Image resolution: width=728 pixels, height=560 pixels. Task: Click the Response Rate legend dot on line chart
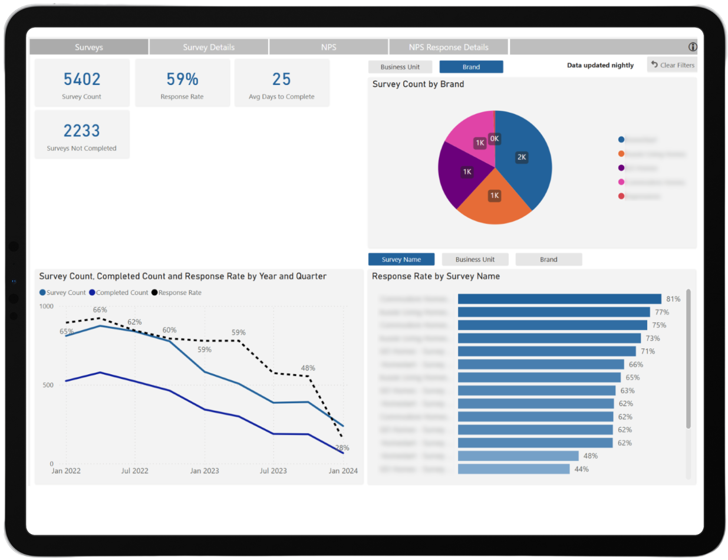(x=154, y=292)
